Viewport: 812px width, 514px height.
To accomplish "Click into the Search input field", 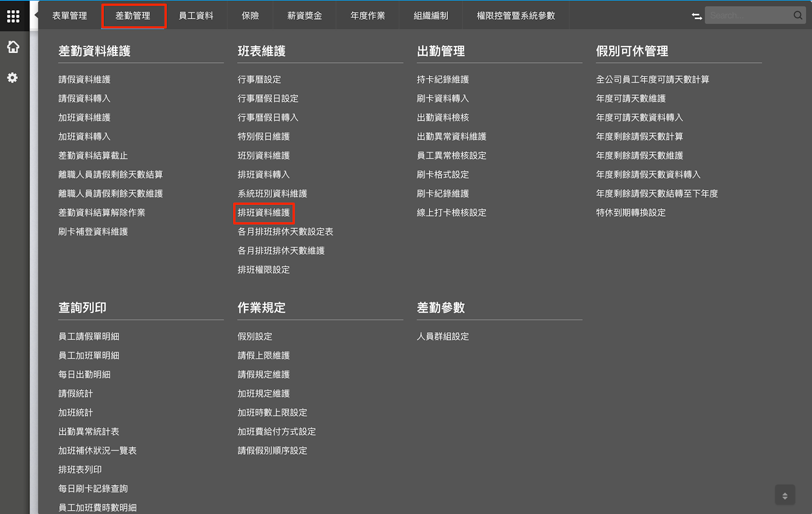I will pos(749,16).
